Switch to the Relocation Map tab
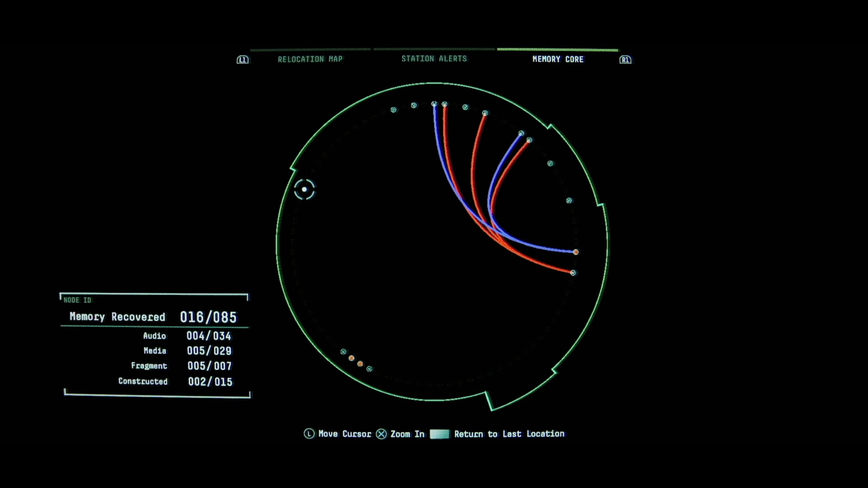This screenshot has height=488, width=868. pyautogui.click(x=310, y=59)
